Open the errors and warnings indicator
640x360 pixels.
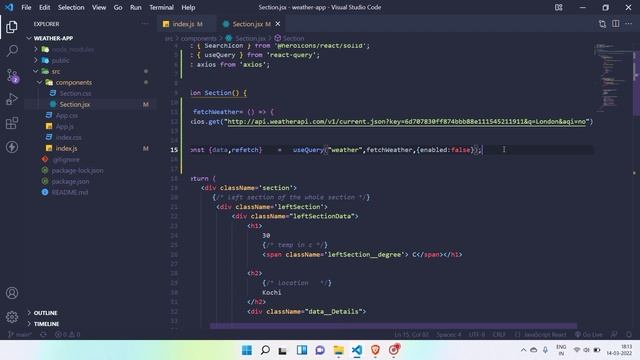click(67, 334)
